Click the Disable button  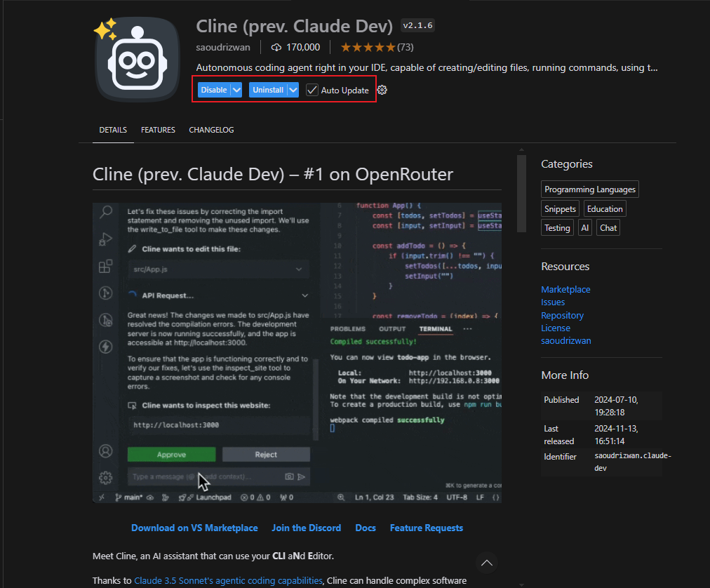pyautogui.click(x=214, y=90)
